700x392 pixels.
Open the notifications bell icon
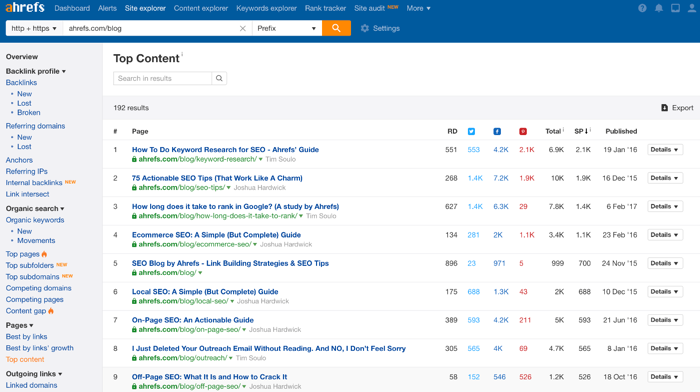658,8
